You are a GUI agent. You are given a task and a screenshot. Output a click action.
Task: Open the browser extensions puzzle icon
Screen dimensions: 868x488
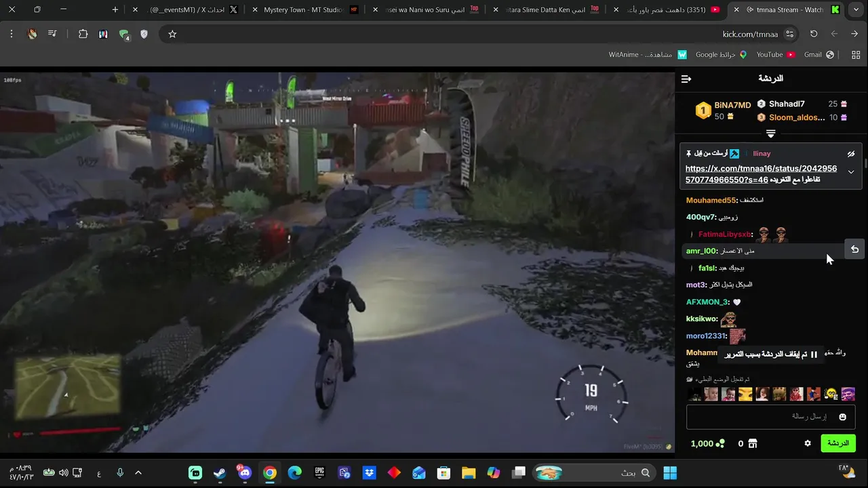(x=83, y=34)
